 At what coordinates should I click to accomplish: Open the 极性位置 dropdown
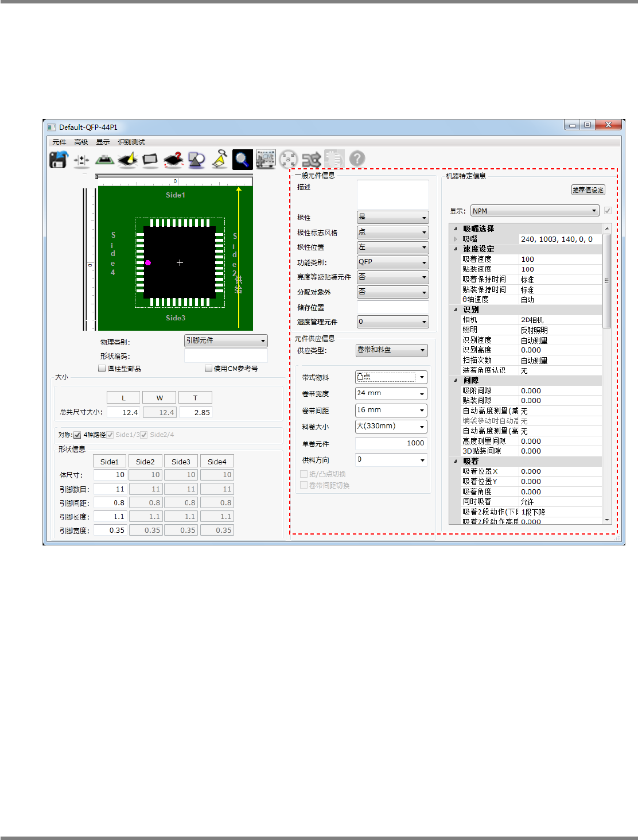point(393,247)
